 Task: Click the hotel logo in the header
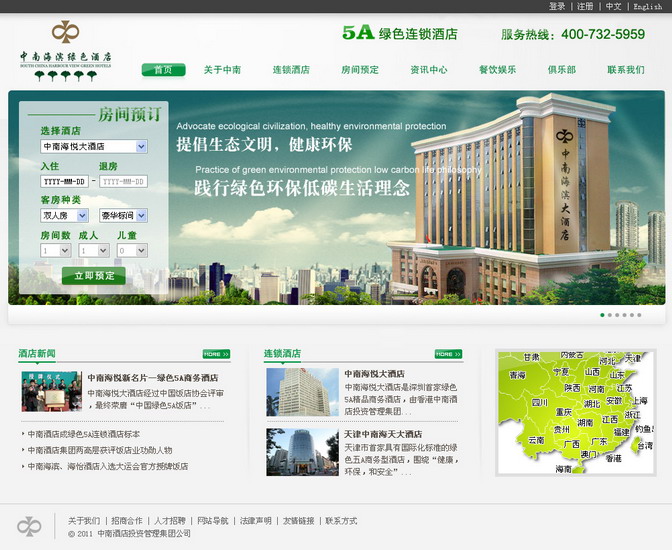pos(66,51)
